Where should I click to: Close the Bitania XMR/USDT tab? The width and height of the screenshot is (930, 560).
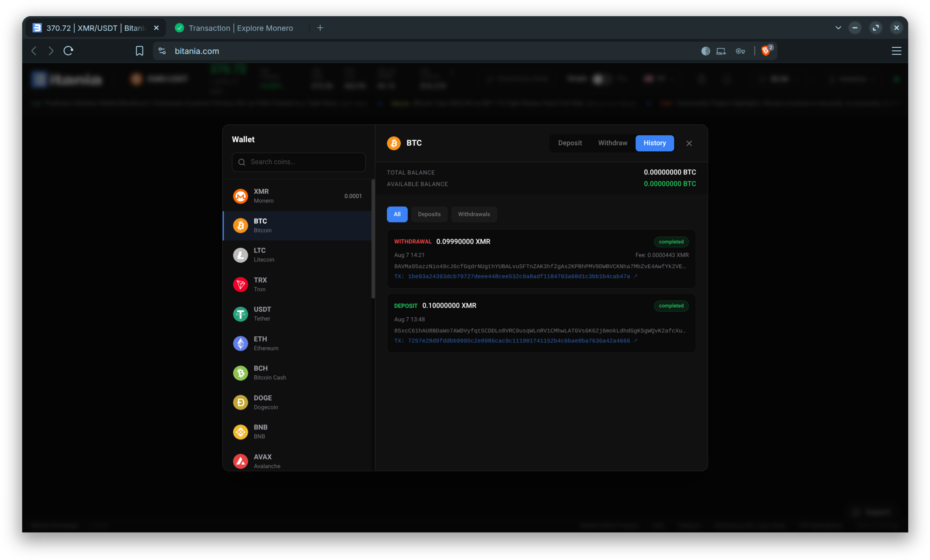click(156, 28)
